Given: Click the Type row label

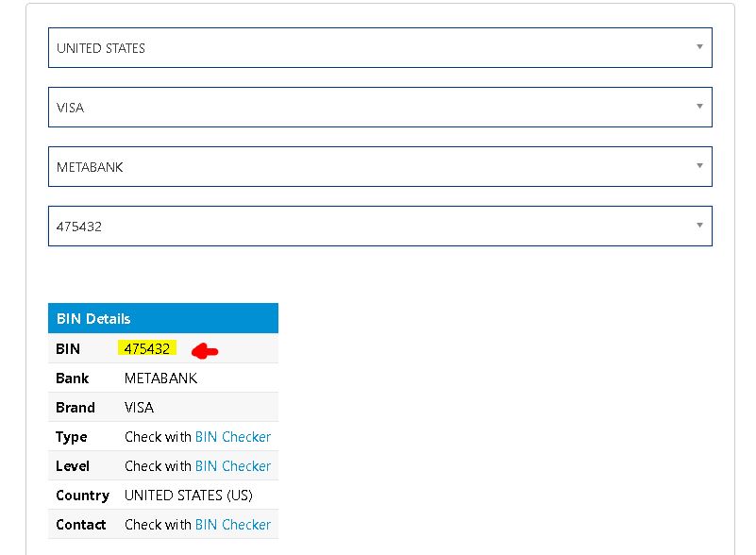Looking at the screenshot, I should (72, 437).
